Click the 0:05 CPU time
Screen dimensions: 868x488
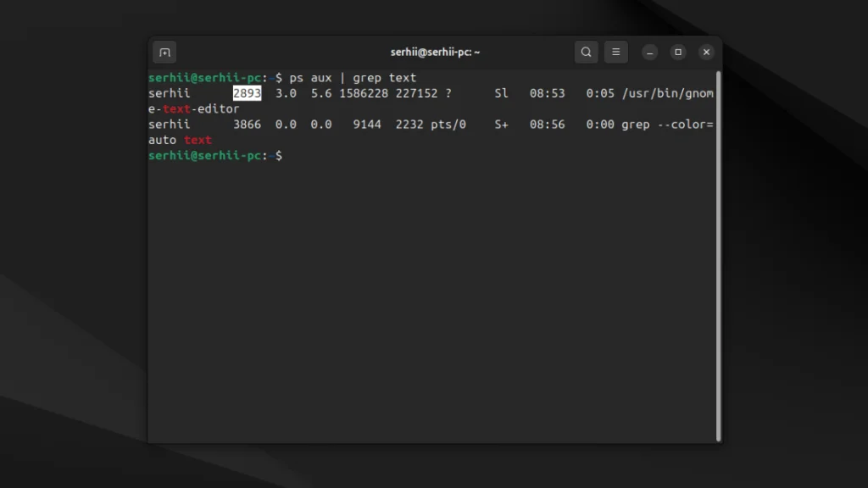(x=600, y=93)
